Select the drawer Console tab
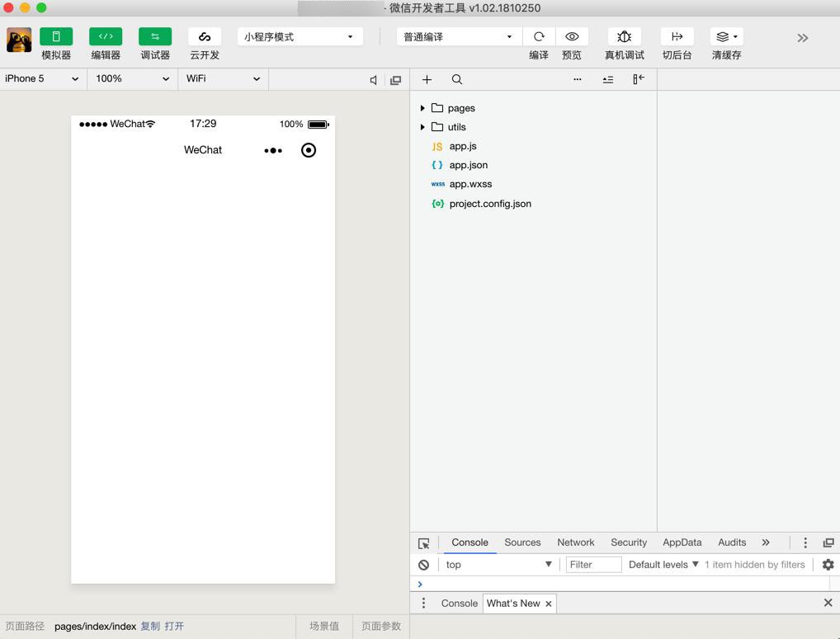The height and width of the screenshot is (639, 840). click(459, 604)
